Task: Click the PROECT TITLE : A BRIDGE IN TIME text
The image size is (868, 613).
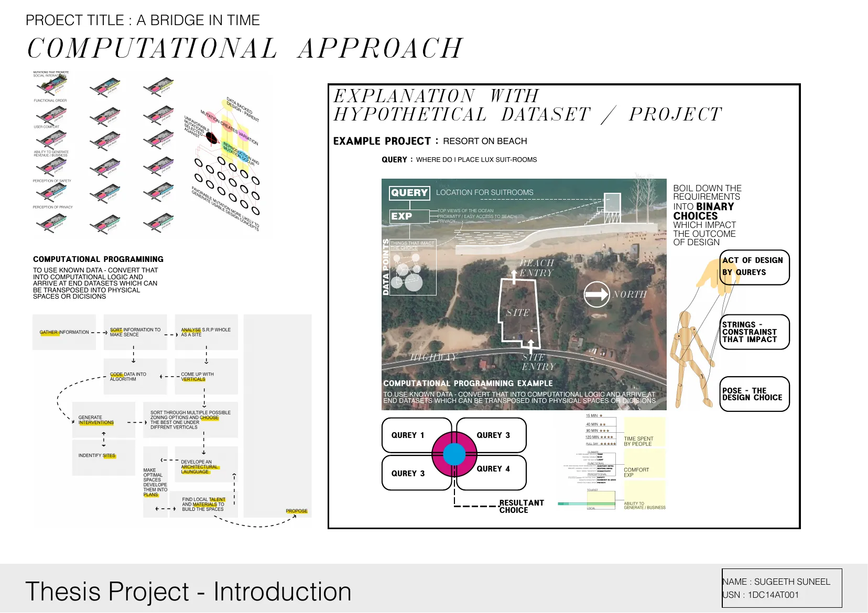Action: click(143, 20)
